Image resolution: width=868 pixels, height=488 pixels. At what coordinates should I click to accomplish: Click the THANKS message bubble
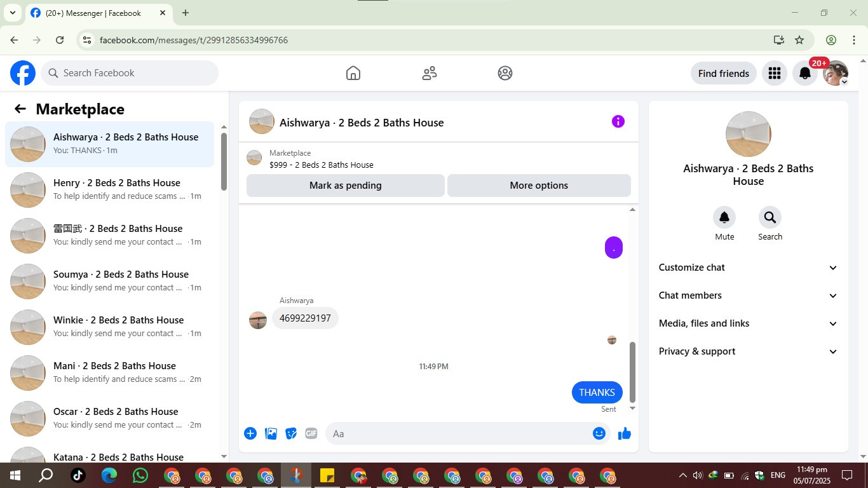pyautogui.click(x=597, y=392)
